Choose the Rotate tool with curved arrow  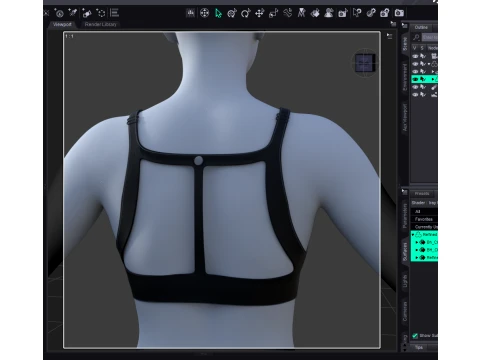point(245,13)
